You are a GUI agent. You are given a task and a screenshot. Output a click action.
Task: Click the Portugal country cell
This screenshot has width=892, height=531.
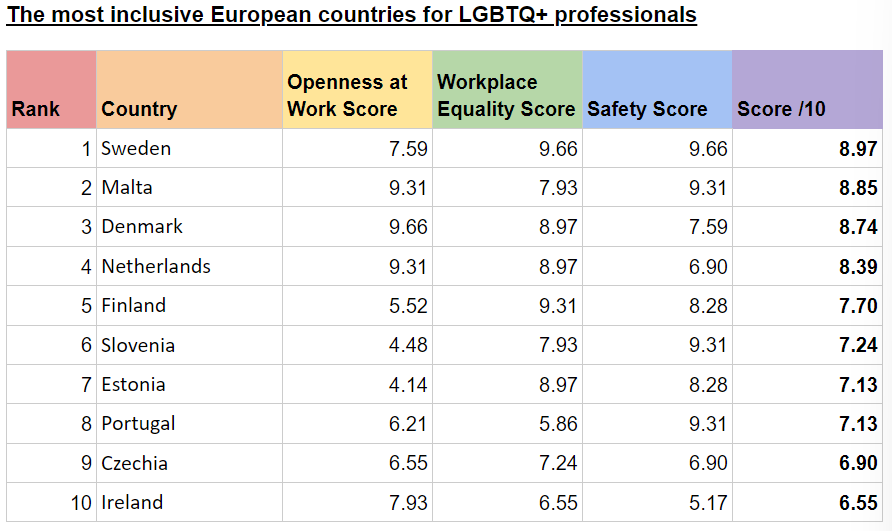(138, 423)
